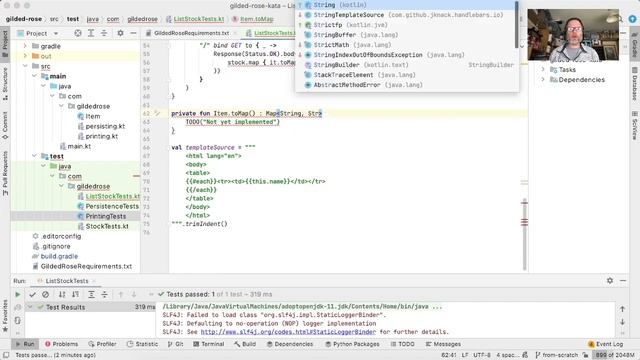Expand Tasks node in Gradle panel

[x=543, y=69]
